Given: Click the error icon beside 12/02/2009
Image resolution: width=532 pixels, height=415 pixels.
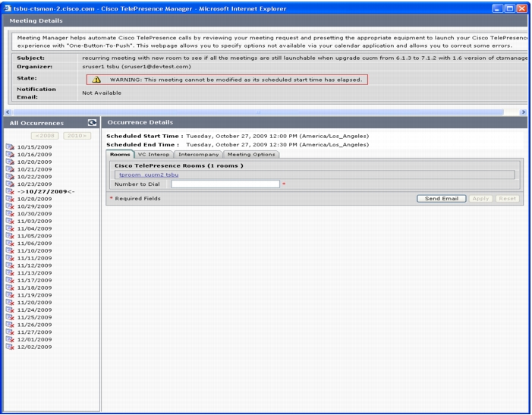Looking at the screenshot, I should tap(10, 347).
